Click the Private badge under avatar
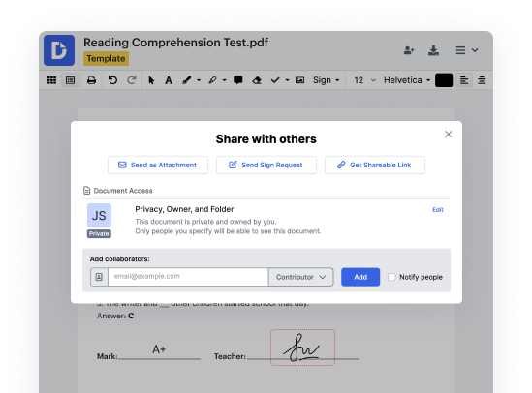The height and width of the screenshot is (393, 532). point(99,234)
